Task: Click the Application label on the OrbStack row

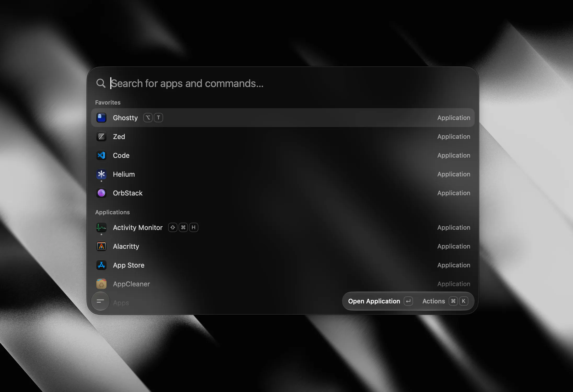Action: (x=454, y=193)
